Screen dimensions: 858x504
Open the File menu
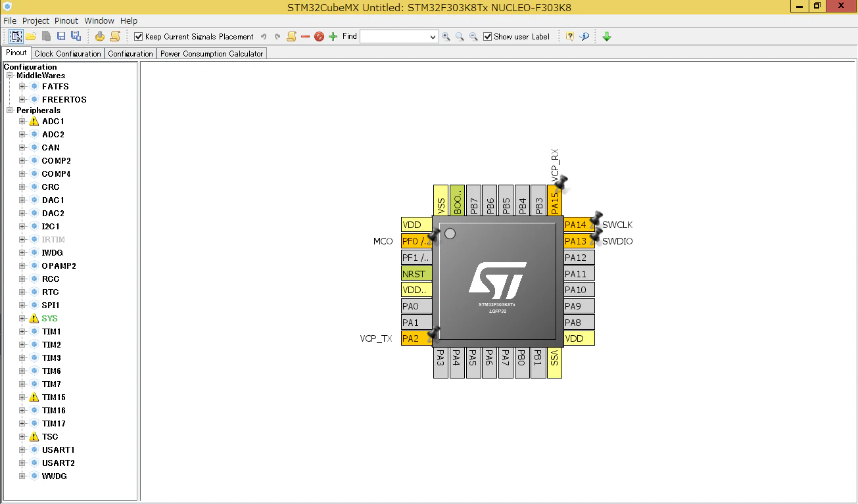click(x=10, y=21)
